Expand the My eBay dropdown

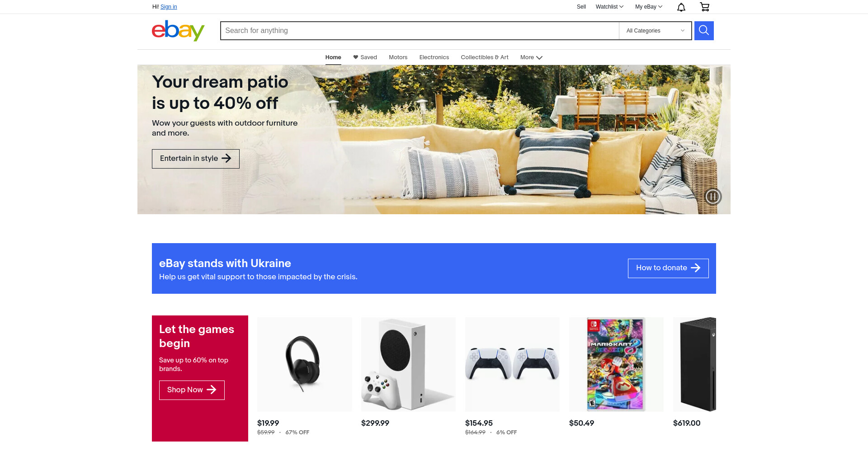pos(649,7)
